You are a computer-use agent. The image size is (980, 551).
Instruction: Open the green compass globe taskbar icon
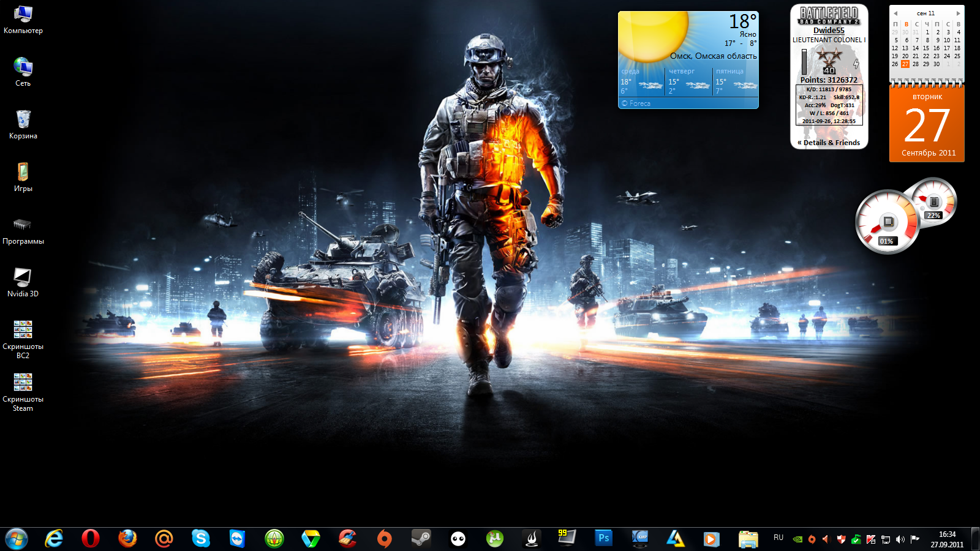(x=274, y=539)
